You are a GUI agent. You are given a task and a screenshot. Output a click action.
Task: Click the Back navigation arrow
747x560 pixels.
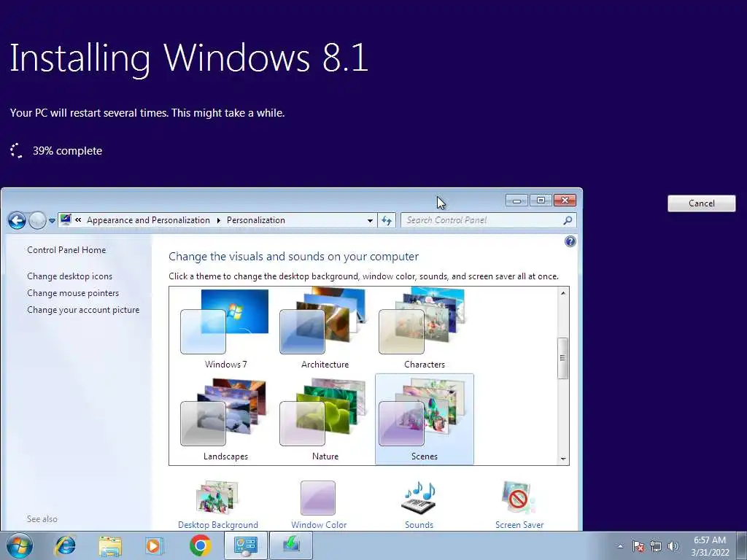coord(18,220)
